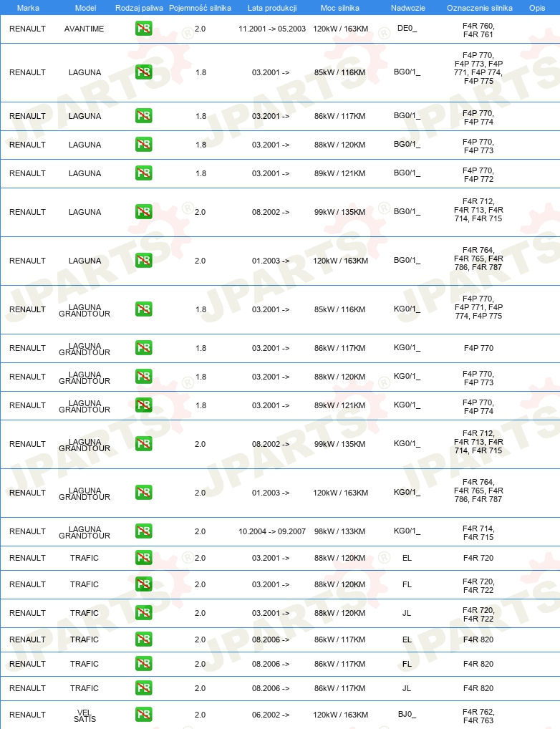Click the Opis column header
Viewport: 560px width, 729px height.
pos(537,8)
